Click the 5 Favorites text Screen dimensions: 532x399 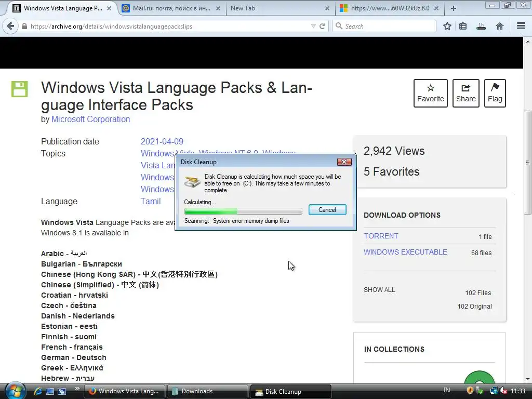[391, 171]
